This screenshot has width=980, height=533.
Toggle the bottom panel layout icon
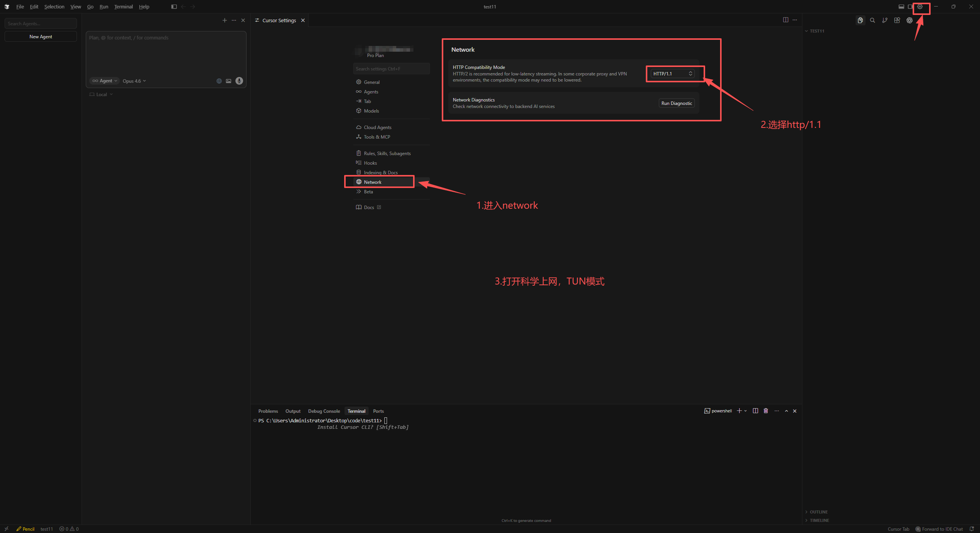click(901, 7)
